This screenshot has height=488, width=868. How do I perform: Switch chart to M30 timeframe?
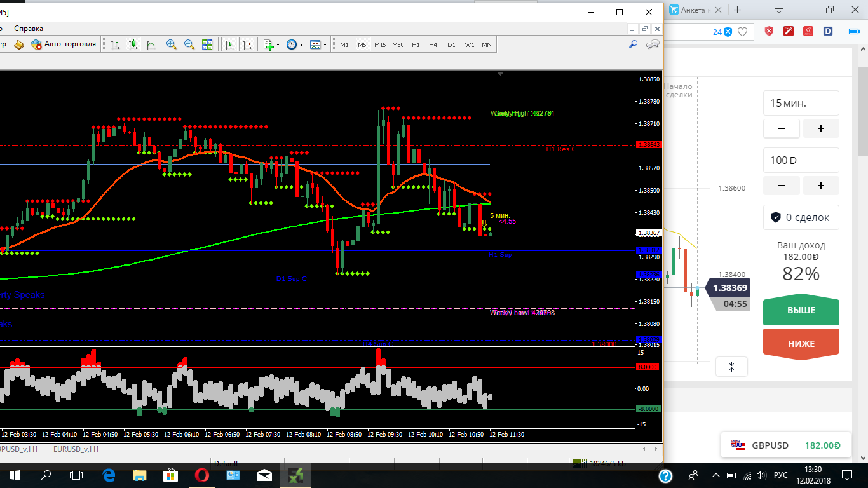[398, 44]
